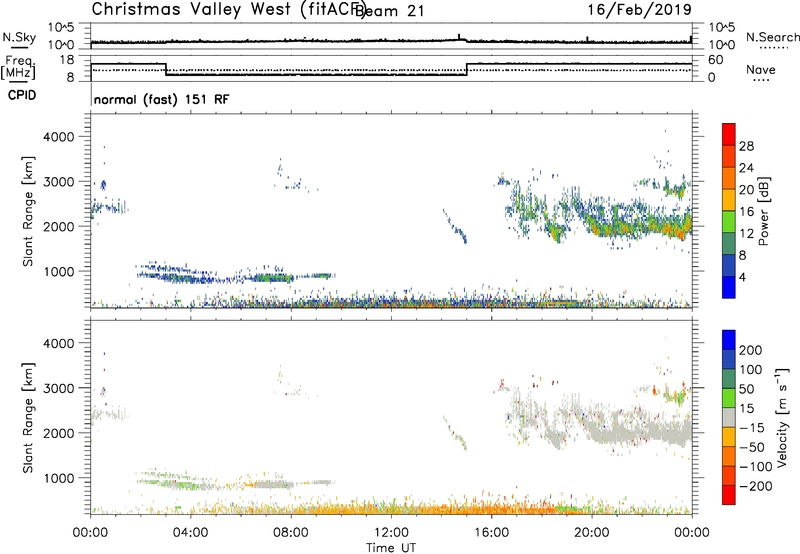
Task: Click the "Power [dB]" colorbar title
Action: (x=763, y=211)
